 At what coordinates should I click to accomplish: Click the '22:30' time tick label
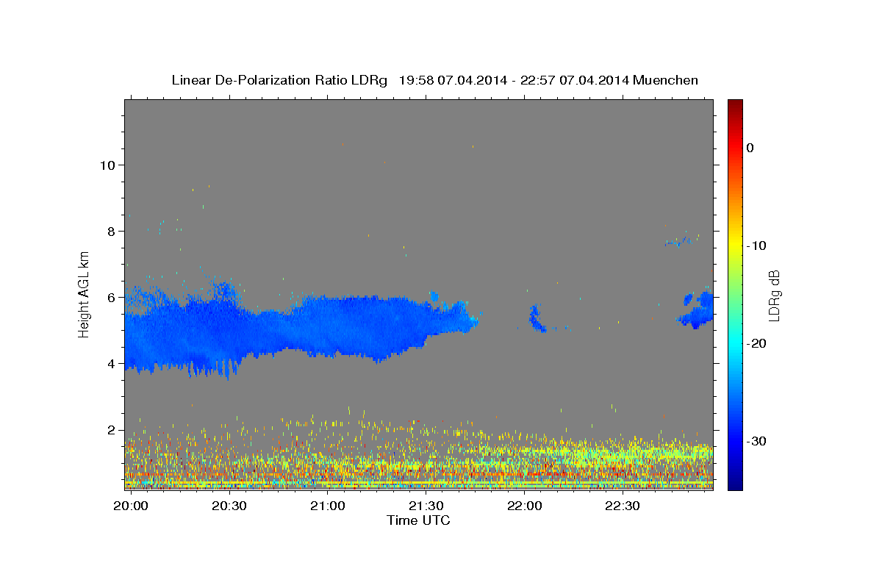pos(622,506)
